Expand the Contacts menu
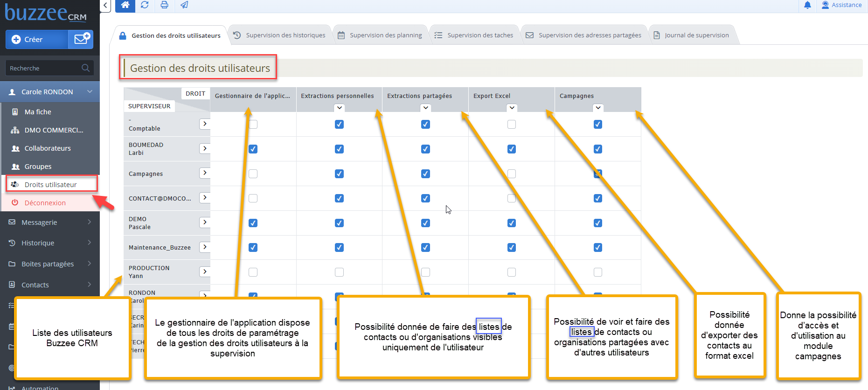Screen dimensions: 868x390 point(50,285)
